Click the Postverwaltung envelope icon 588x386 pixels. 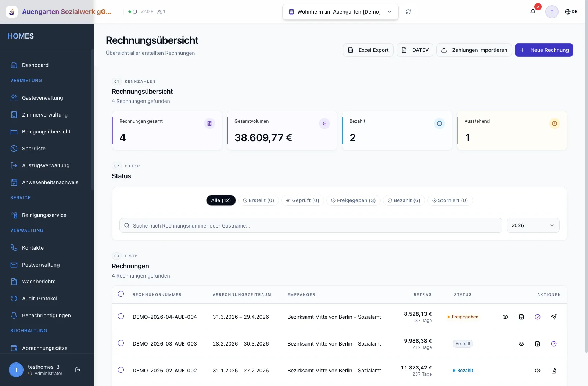pyautogui.click(x=14, y=265)
